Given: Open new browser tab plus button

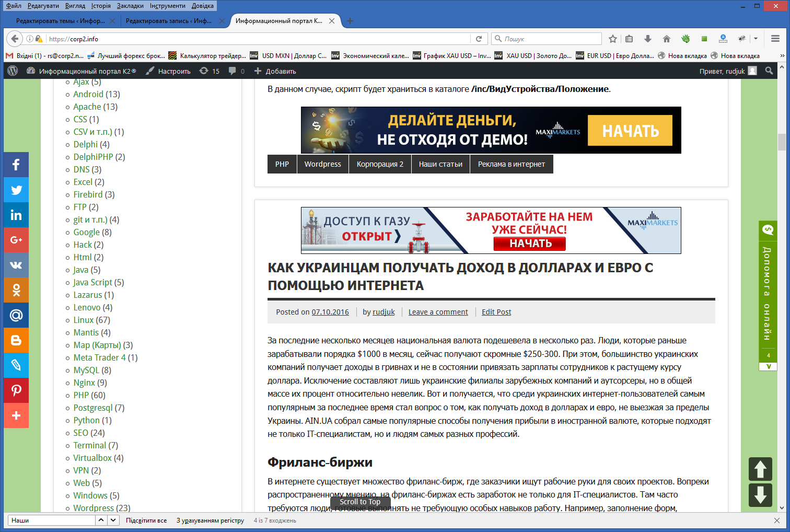Looking at the screenshot, I should click(350, 21).
